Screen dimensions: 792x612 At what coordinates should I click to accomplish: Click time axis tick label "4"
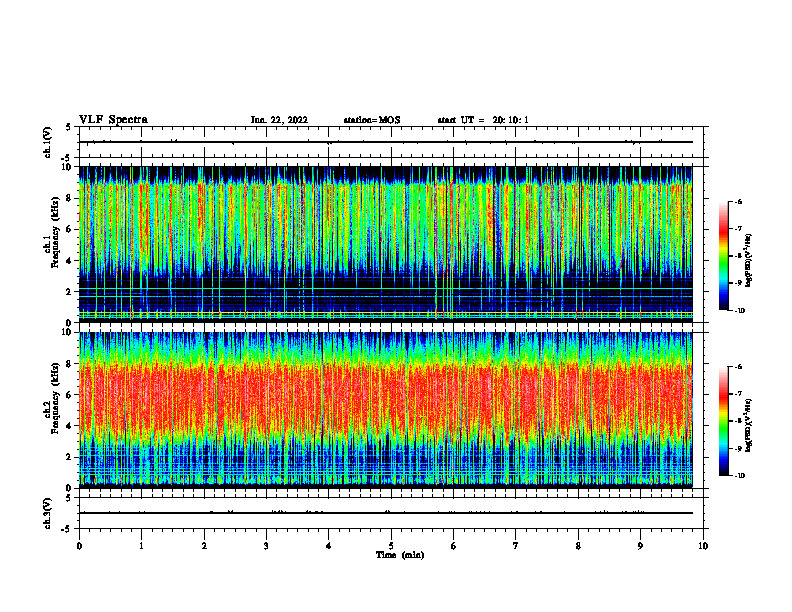point(329,546)
